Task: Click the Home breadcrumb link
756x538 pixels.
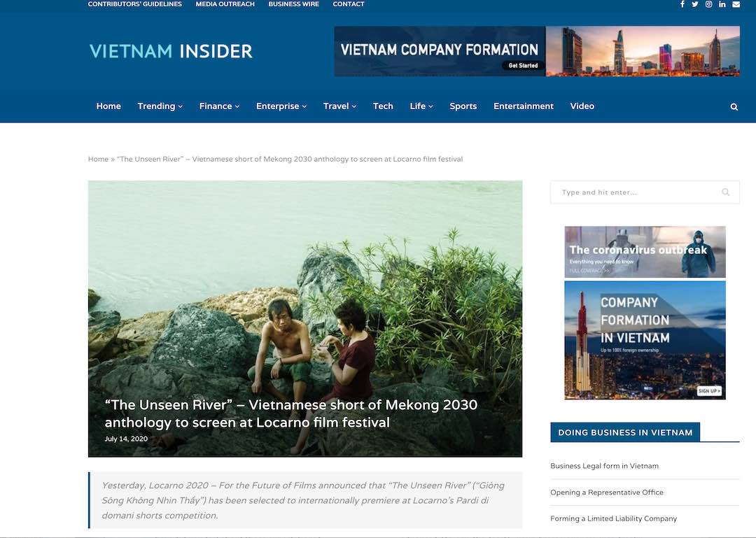Action: 99,159
